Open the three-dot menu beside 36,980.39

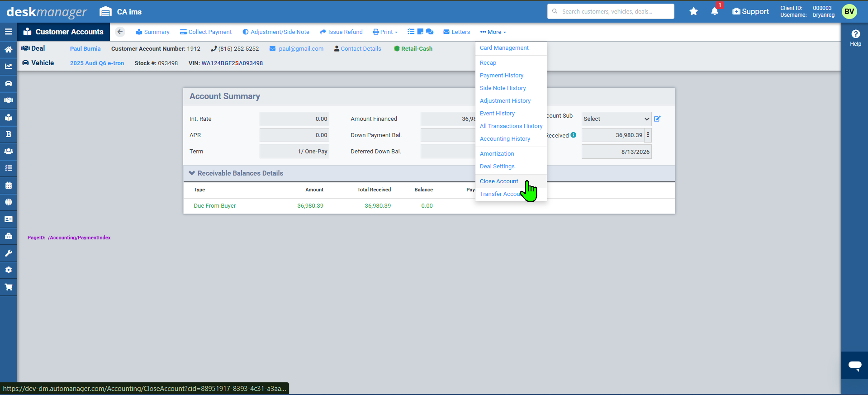[648, 135]
